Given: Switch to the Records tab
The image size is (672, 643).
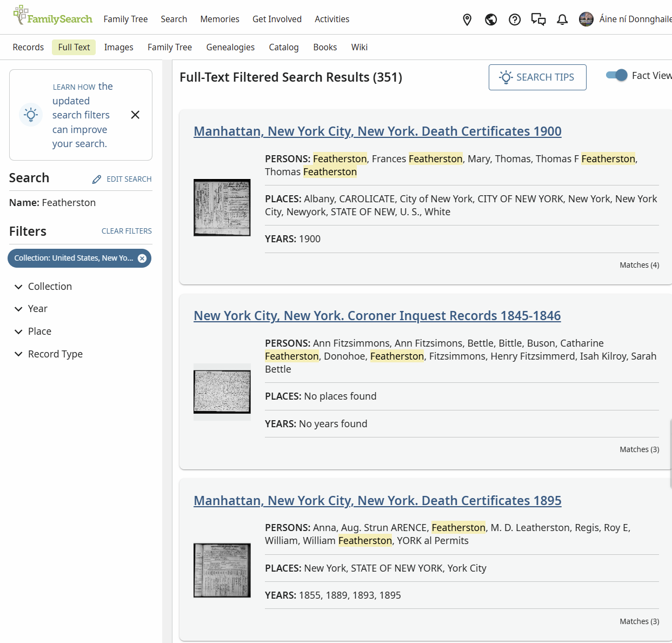Looking at the screenshot, I should (x=28, y=48).
